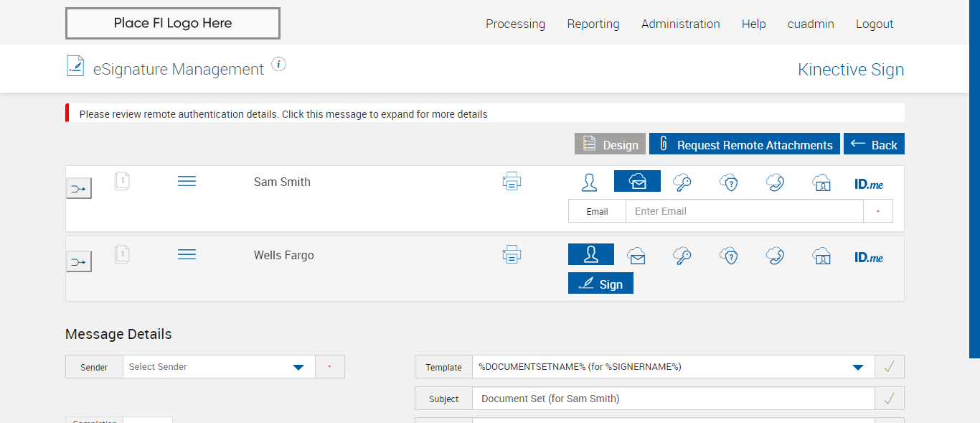The image size is (980, 423).
Task: Expand the Template dropdown list
Action: (x=857, y=367)
